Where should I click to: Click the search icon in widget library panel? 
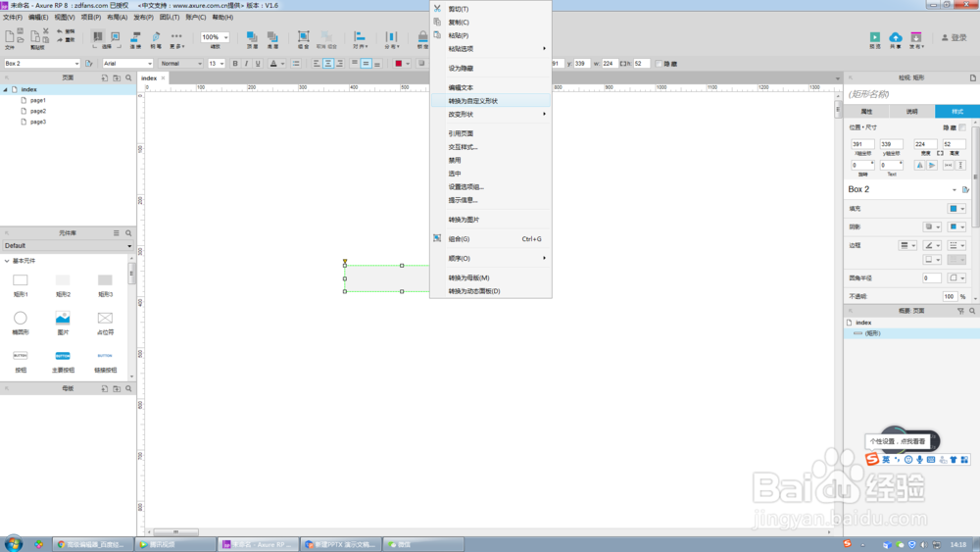tap(128, 233)
